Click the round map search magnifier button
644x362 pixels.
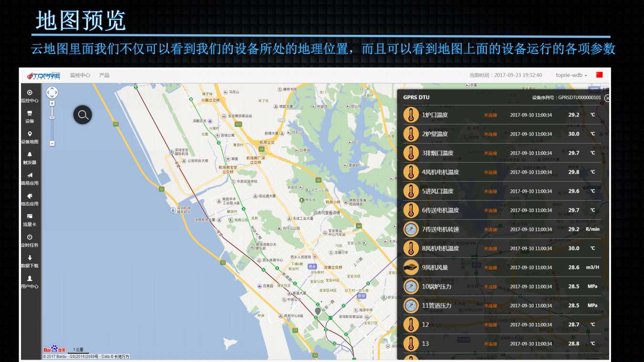coord(83,115)
